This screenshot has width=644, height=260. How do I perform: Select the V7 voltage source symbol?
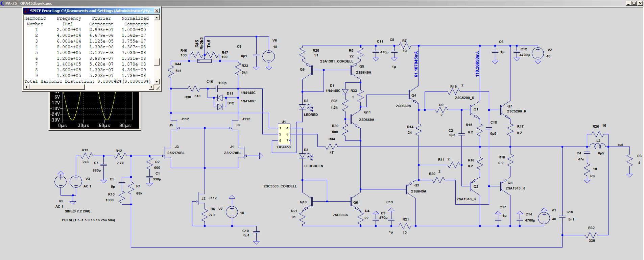[x=232, y=212]
